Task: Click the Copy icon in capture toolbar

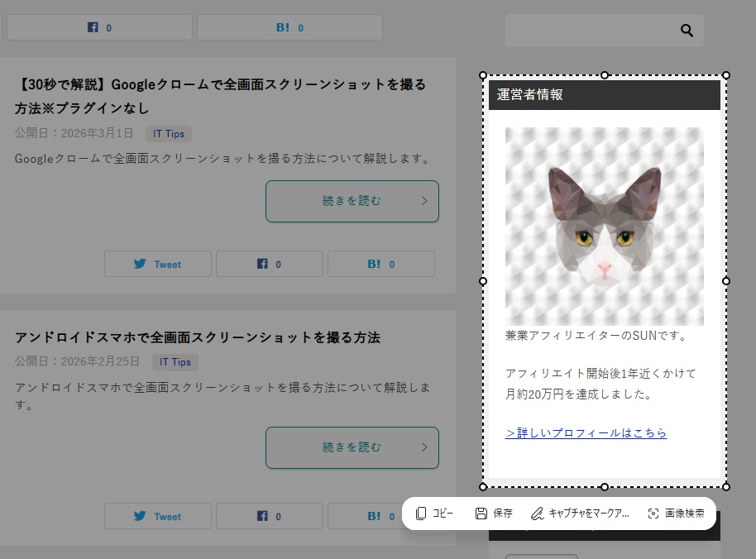Action: click(421, 514)
